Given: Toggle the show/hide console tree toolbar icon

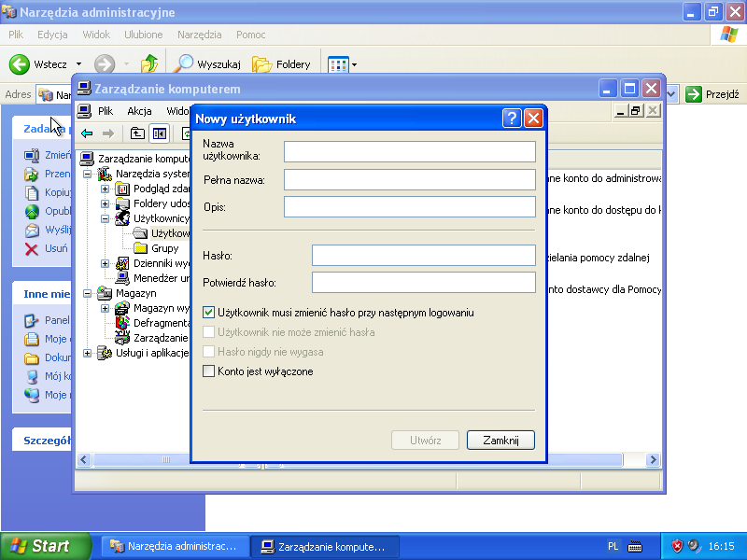Looking at the screenshot, I should coord(160,133).
